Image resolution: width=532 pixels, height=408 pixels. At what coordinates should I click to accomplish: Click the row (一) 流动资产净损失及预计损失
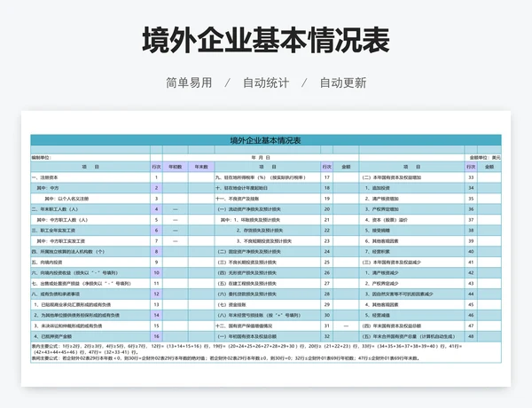tap(268, 209)
